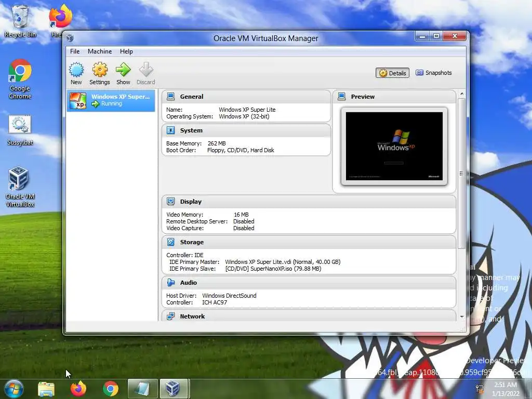Viewport: 532px width, 399px height.
Task: Click the Audio section speaker icon
Action: 170,283
